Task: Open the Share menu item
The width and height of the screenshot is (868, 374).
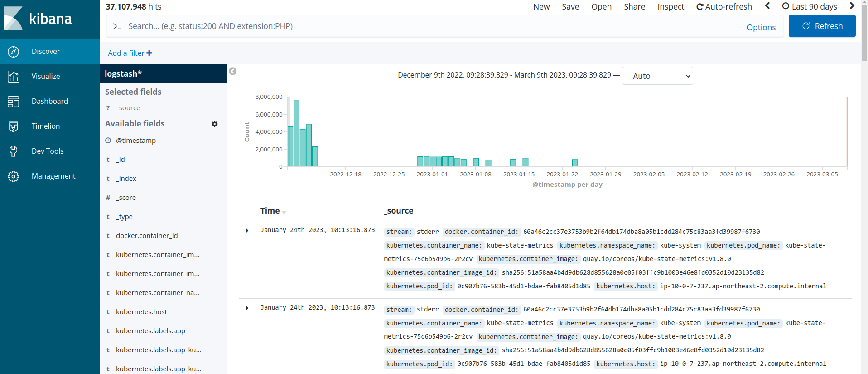Action: click(x=634, y=6)
